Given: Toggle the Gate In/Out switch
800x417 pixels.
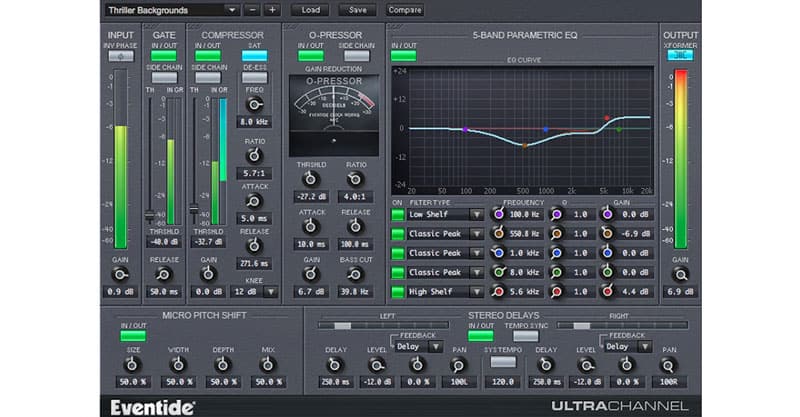Looking at the screenshot, I should pos(164,56).
